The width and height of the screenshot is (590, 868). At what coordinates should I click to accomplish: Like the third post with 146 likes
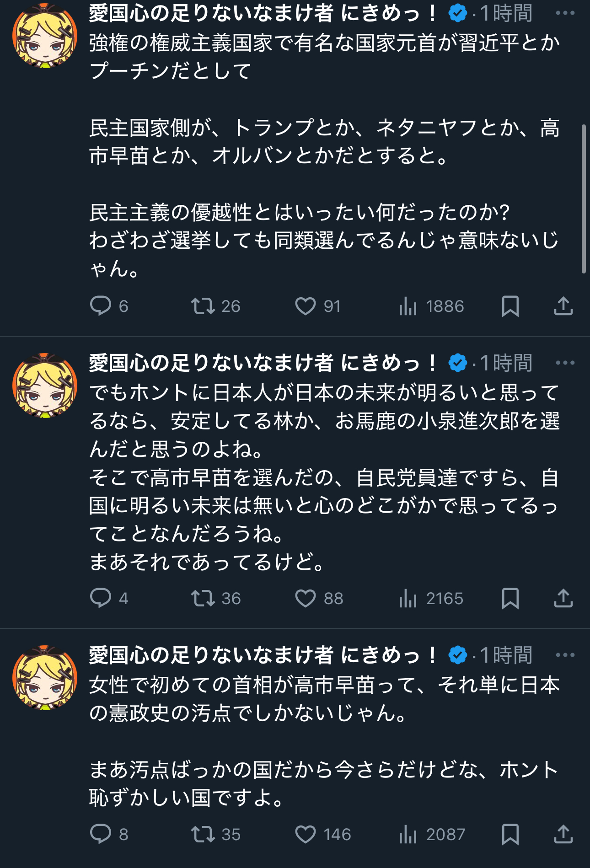305,834
